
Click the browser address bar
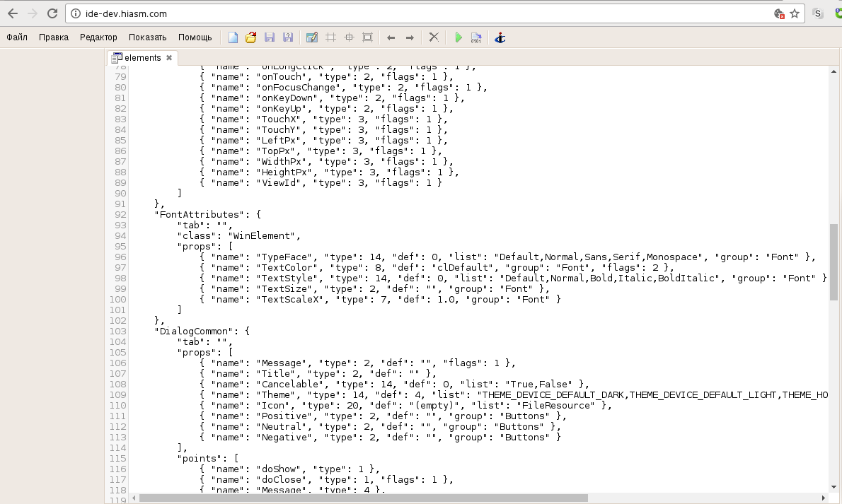pyautogui.click(x=425, y=13)
